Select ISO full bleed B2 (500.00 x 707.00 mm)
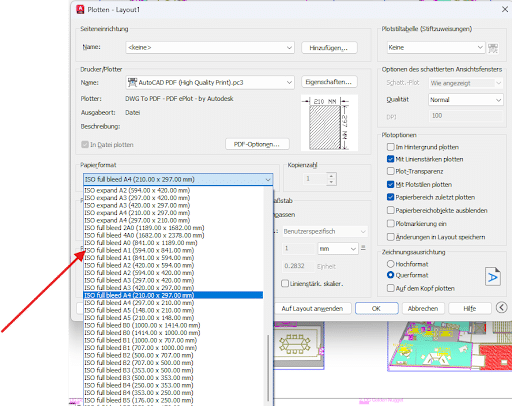512x406 pixels. coord(173,355)
